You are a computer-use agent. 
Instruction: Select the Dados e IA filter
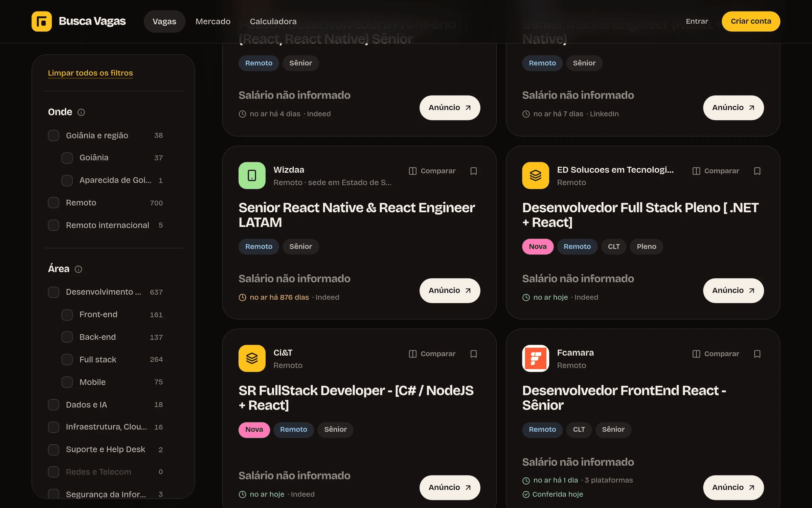click(x=53, y=405)
